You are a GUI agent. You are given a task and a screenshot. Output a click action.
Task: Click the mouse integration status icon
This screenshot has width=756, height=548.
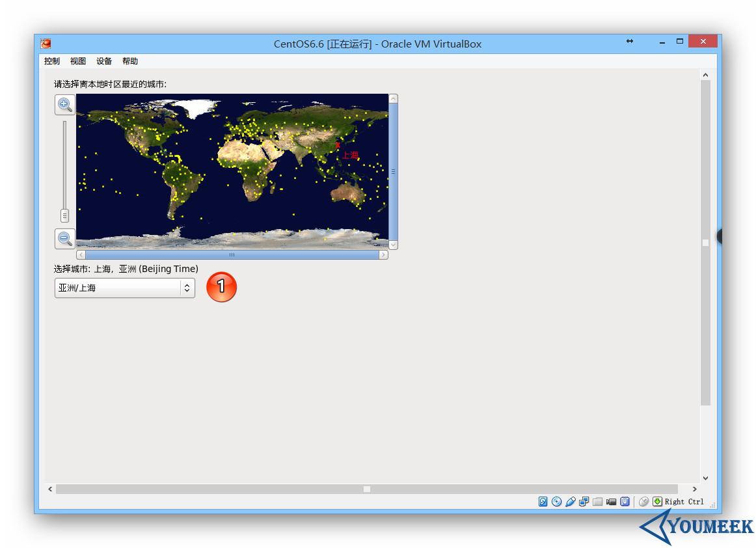click(x=643, y=501)
